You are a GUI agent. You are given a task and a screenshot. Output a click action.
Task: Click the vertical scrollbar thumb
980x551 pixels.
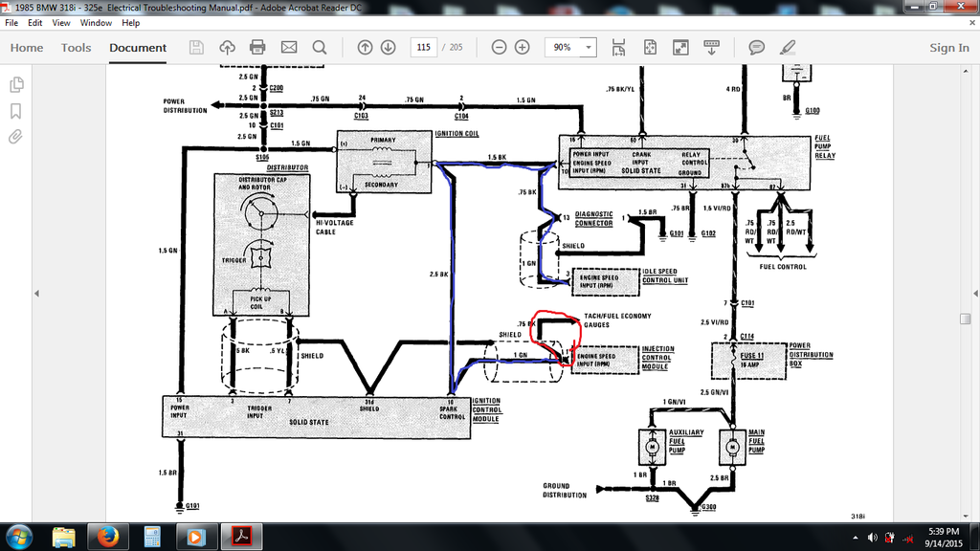click(x=965, y=319)
